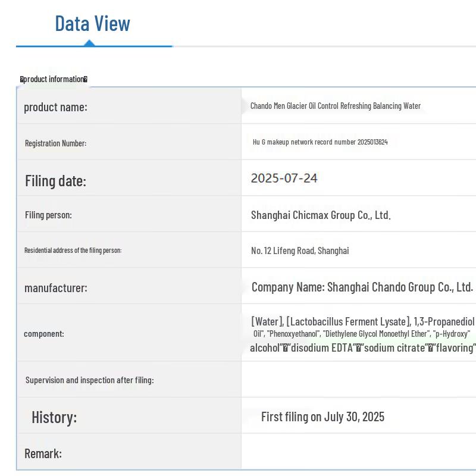Select 'First filing on July 30, 2025' entry
The image size is (476, 476).
322,416
